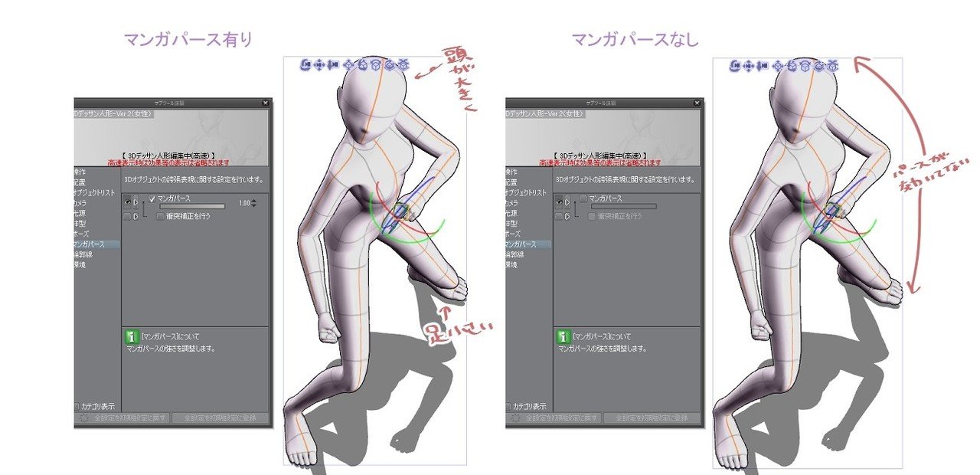Open 配置 category in left panel
The height and width of the screenshot is (475, 980).
[80, 182]
